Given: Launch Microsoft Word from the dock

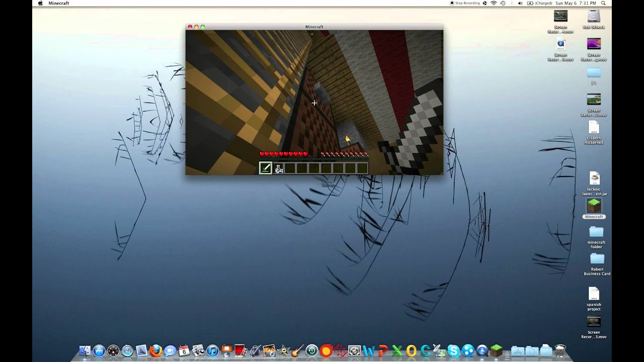Looking at the screenshot, I should [368, 350].
